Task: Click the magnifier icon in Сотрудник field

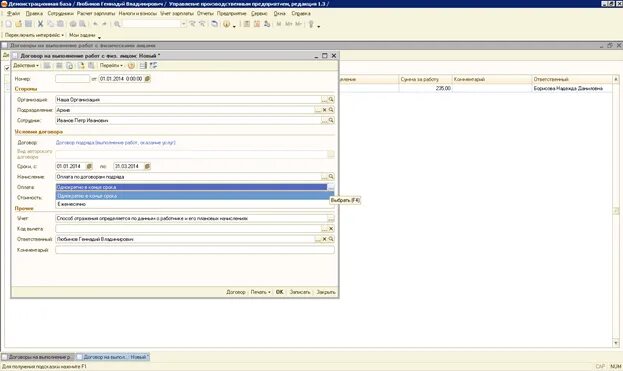Action: [x=331, y=120]
